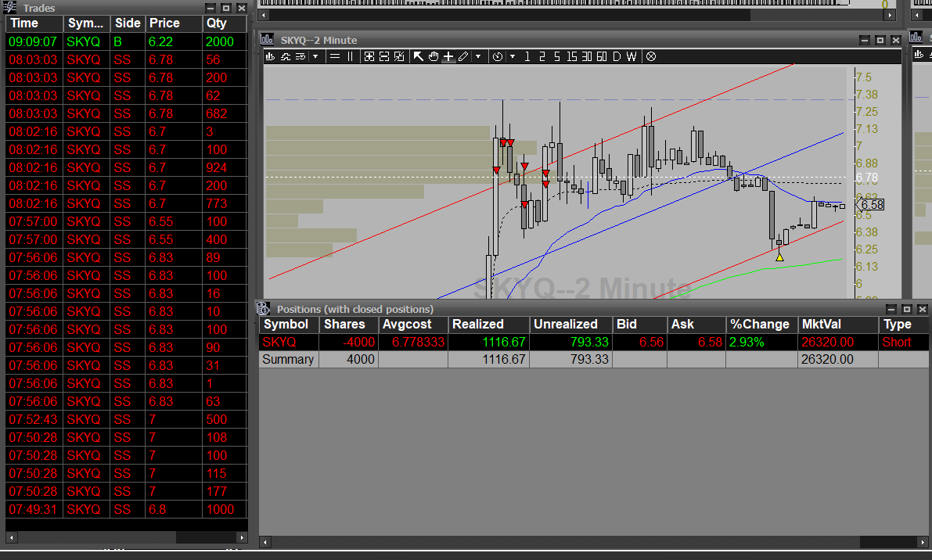Switch chart to 5 minute timeframe
Screen dimensions: 932x560
click(557, 56)
